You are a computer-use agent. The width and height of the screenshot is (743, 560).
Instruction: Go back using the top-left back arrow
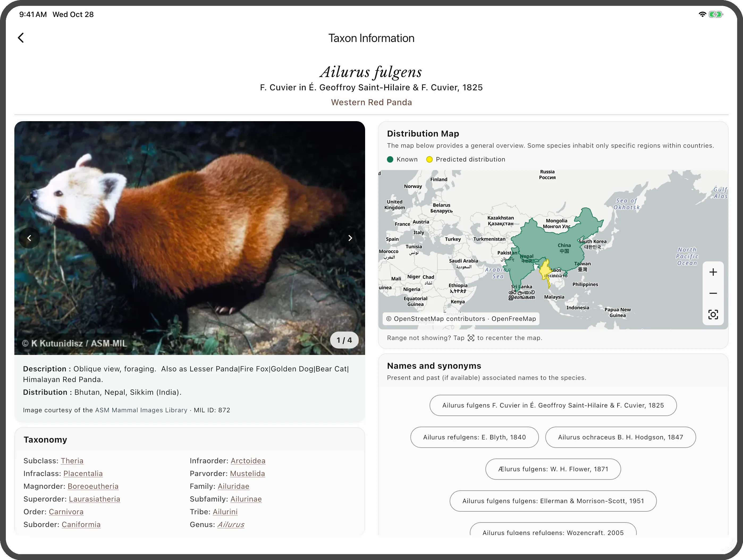point(21,38)
